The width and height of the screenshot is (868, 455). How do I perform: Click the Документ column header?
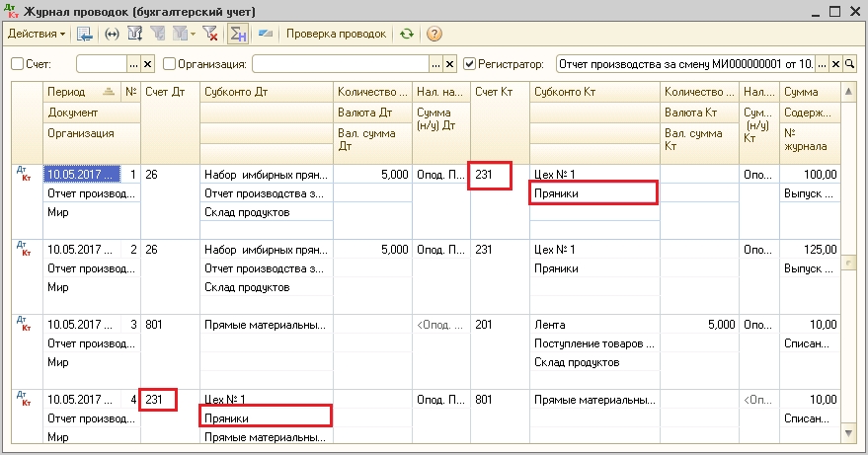91,113
